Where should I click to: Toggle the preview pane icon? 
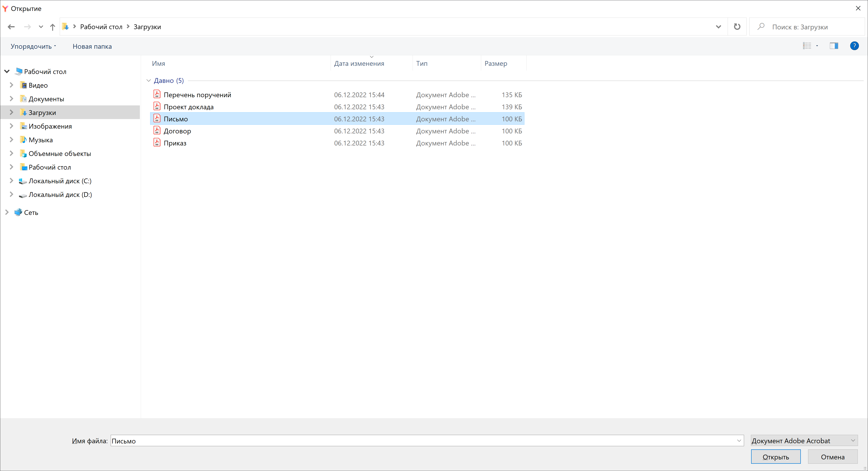[x=834, y=46]
